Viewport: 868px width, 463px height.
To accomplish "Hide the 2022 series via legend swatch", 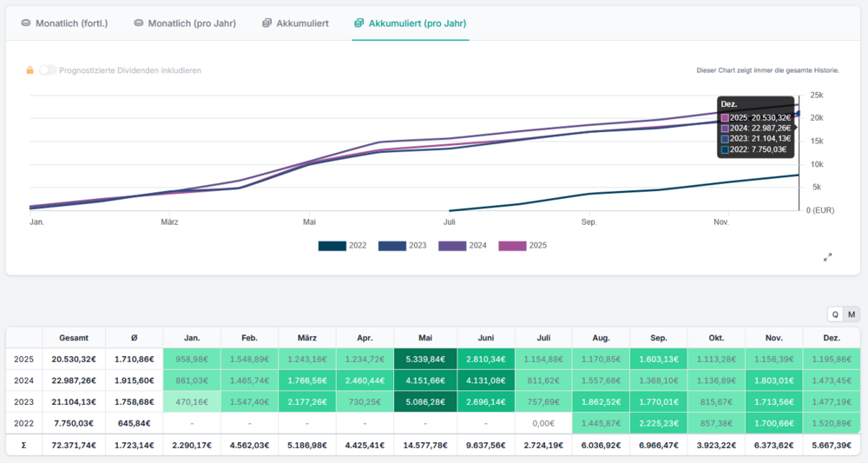I will pos(332,246).
